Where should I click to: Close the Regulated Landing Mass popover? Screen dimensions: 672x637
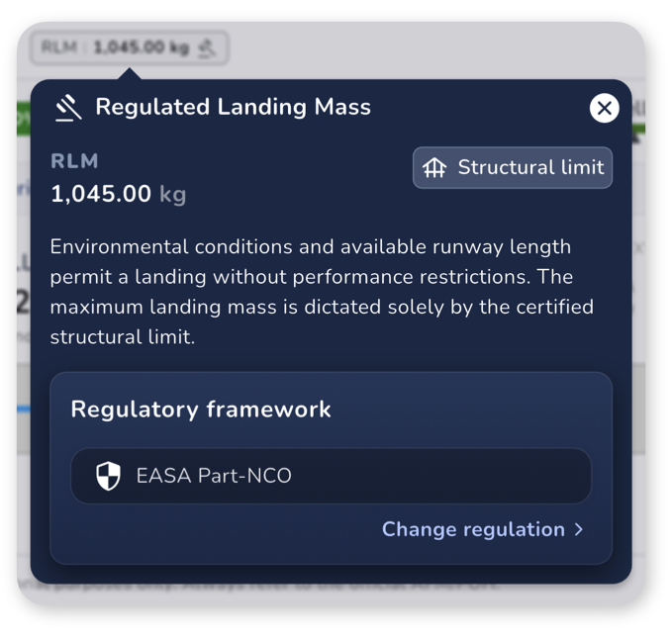(x=604, y=108)
